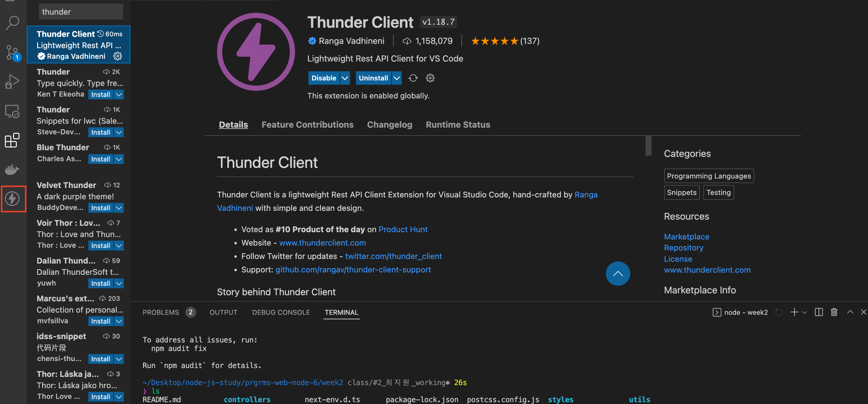Click Programming Languages category tag
The height and width of the screenshot is (404, 868).
click(x=709, y=176)
